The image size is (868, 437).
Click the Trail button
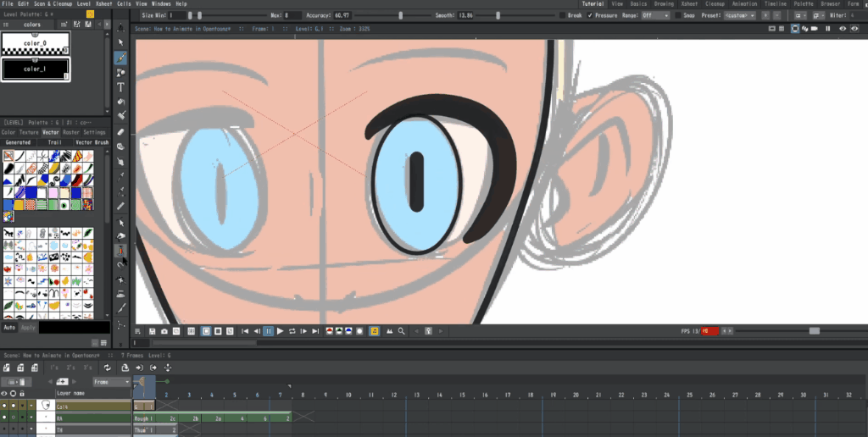coord(54,142)
